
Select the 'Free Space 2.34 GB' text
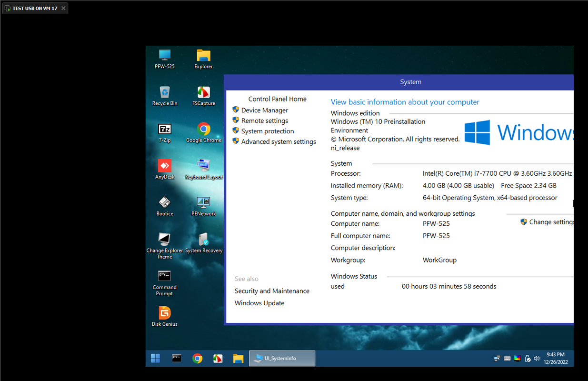point(528,186)
